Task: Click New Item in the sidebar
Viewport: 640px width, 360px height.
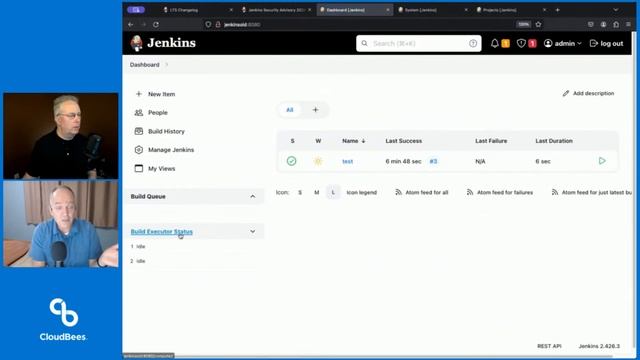Action: pos(162,94)
